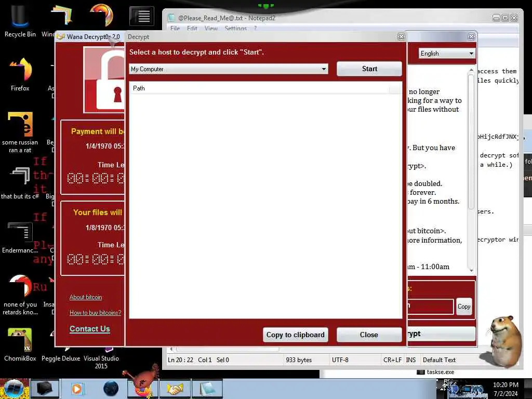Open the media player taskbar icon
Screen dimensions: 532x399
pyautogui.click(x=77, y=389)
